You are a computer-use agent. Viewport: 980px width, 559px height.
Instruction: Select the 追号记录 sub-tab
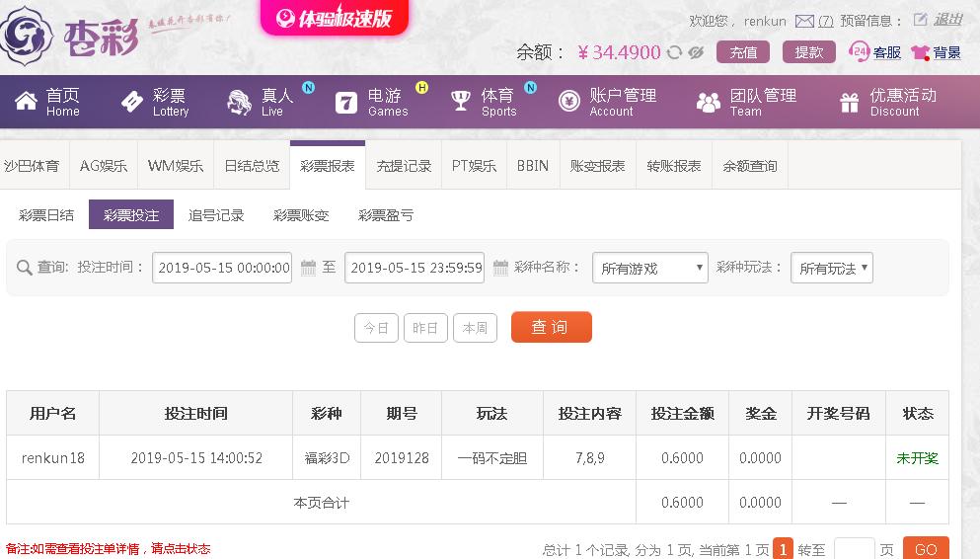coord(216,215)
